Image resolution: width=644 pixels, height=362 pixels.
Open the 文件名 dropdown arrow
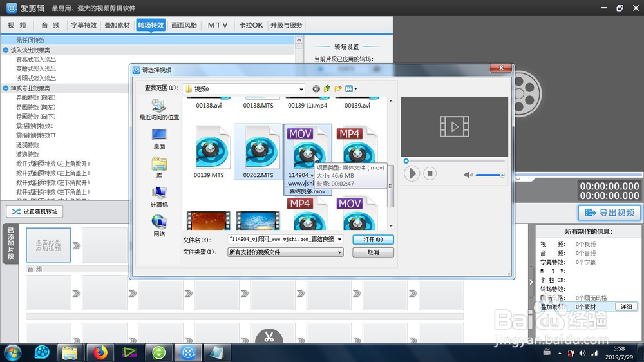click(339, 239)
